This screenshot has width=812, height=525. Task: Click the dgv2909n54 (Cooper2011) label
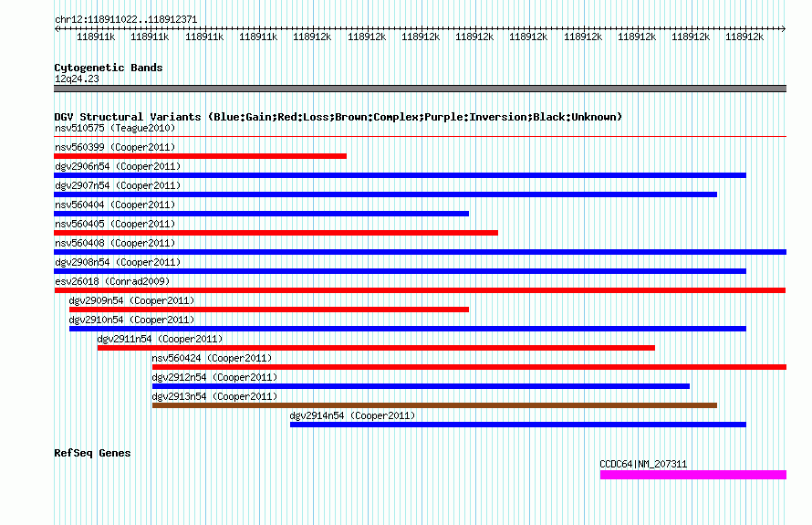pyautogui.click(x=131, y=300)
